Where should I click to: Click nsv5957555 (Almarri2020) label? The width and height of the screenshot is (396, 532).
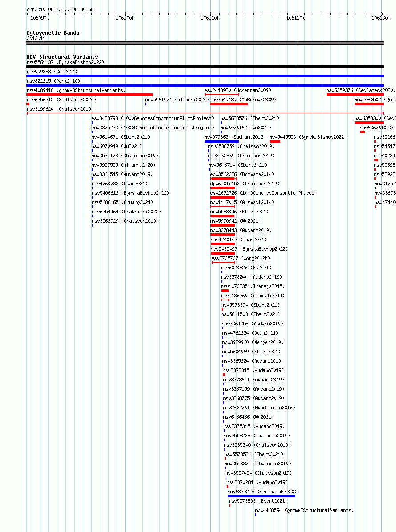[123, 165]
